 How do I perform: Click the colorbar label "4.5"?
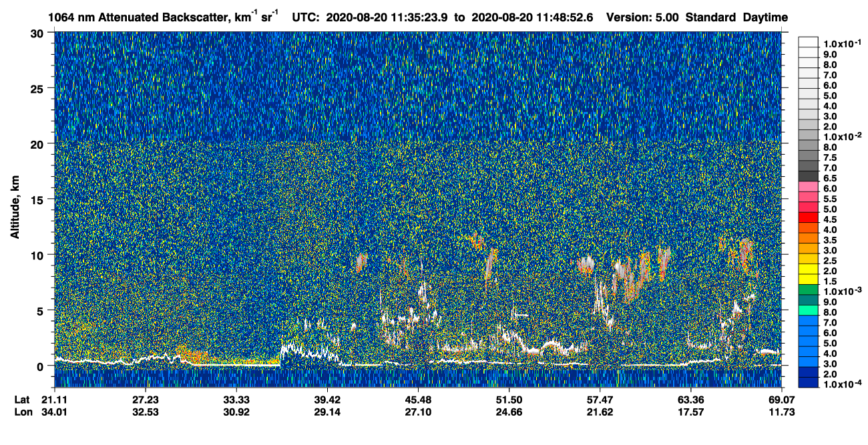tap(830, 220)
